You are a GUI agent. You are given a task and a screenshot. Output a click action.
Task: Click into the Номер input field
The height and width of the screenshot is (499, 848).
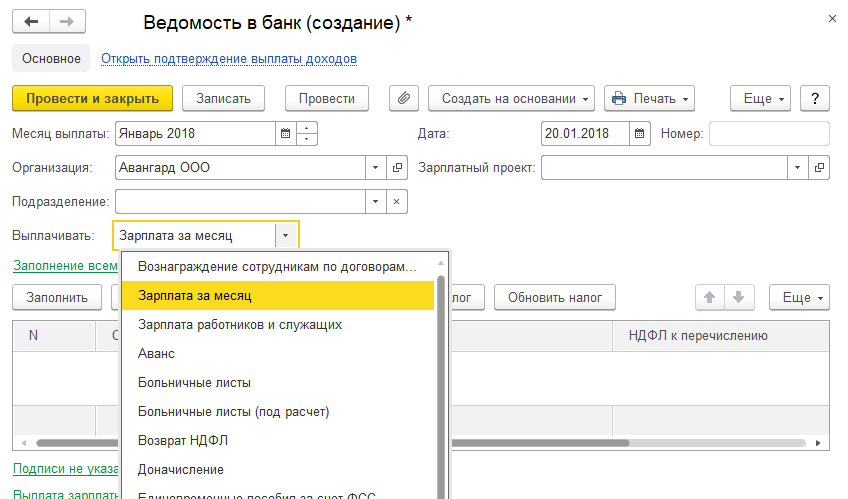pyautogui.click(x=768, y=133)
